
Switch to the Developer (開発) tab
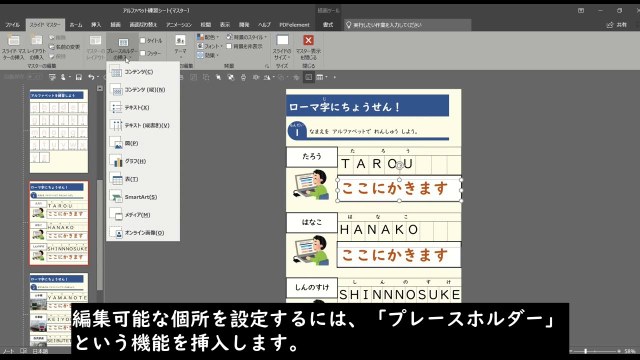click(x=244, y=25)
